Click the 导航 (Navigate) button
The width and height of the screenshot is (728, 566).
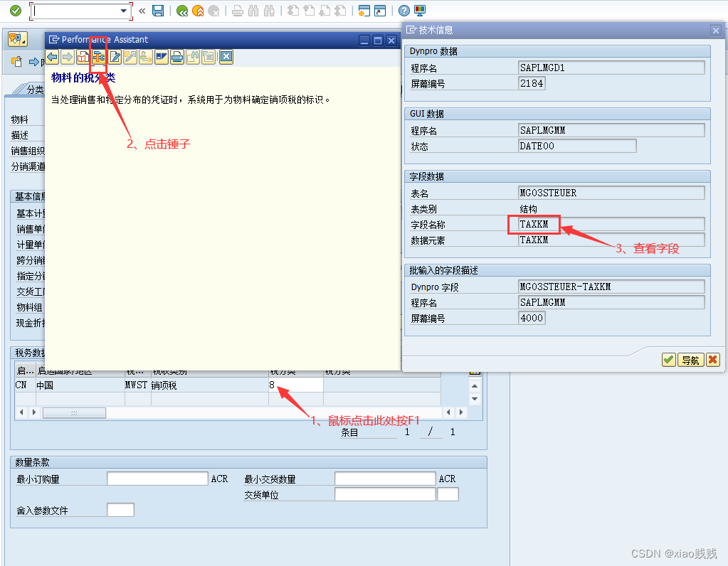pos(690,360)
